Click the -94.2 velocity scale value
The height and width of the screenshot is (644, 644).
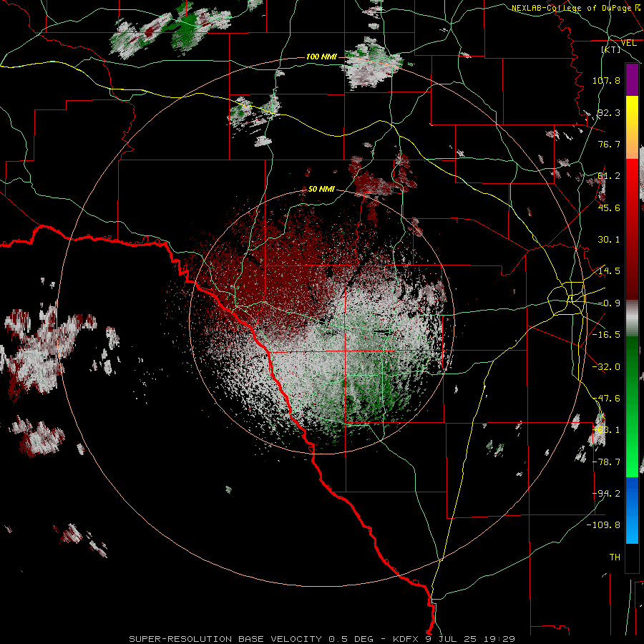click(x=606, y=494)
